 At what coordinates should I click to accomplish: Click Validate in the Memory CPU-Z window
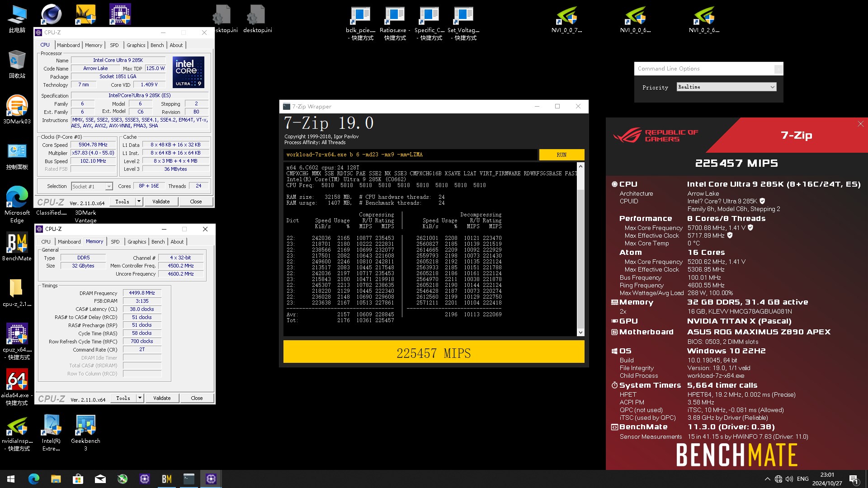coord(162,398)
